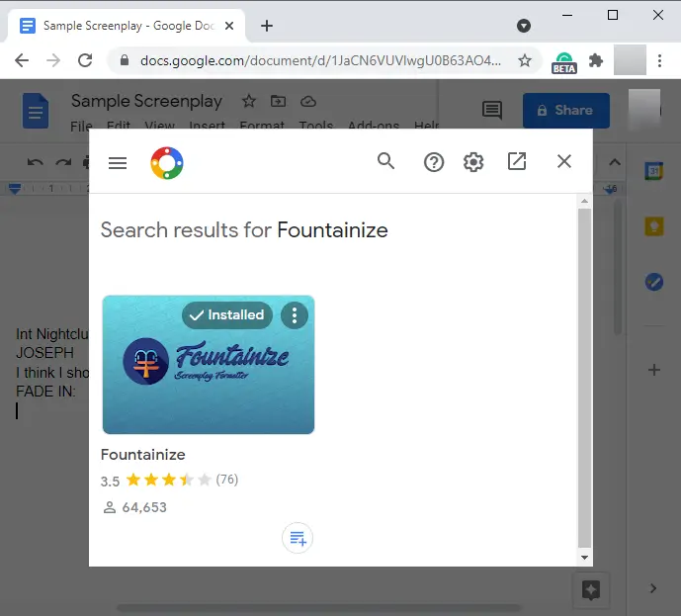Open the Insert menu
This screenshot has width=681, height=616.
pyautogui.click(x=208, y=126)
